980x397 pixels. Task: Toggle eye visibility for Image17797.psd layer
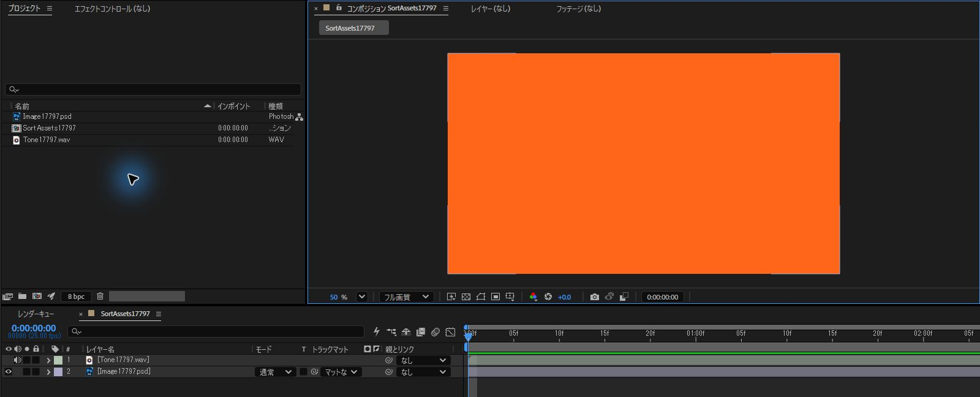coord(9,371)
